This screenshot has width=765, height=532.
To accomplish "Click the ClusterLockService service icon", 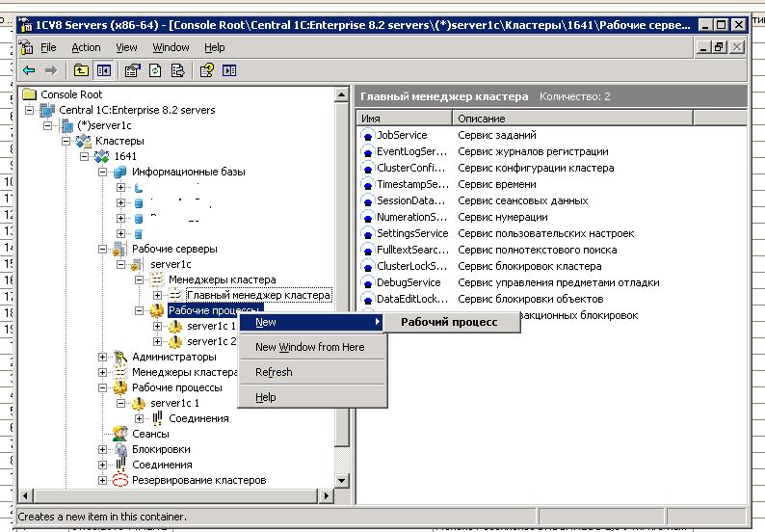I will (367, 266).
